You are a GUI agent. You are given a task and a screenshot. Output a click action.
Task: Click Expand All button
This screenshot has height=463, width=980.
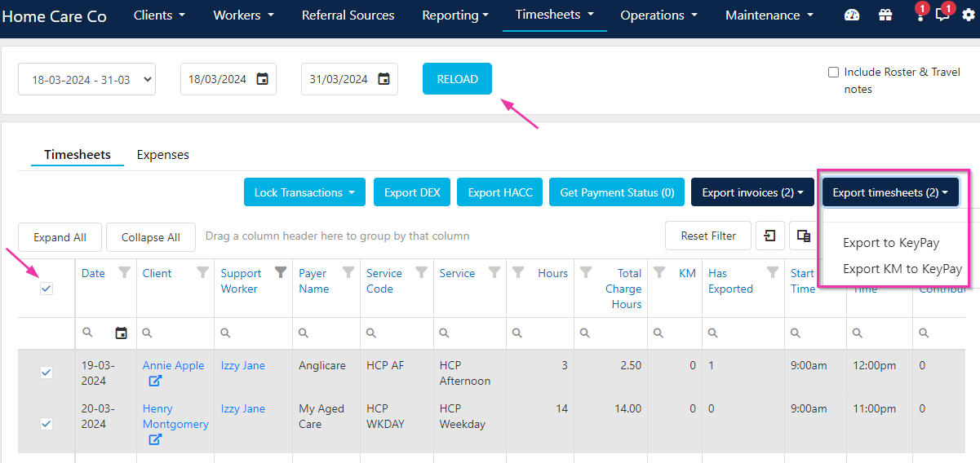[60, 237]
